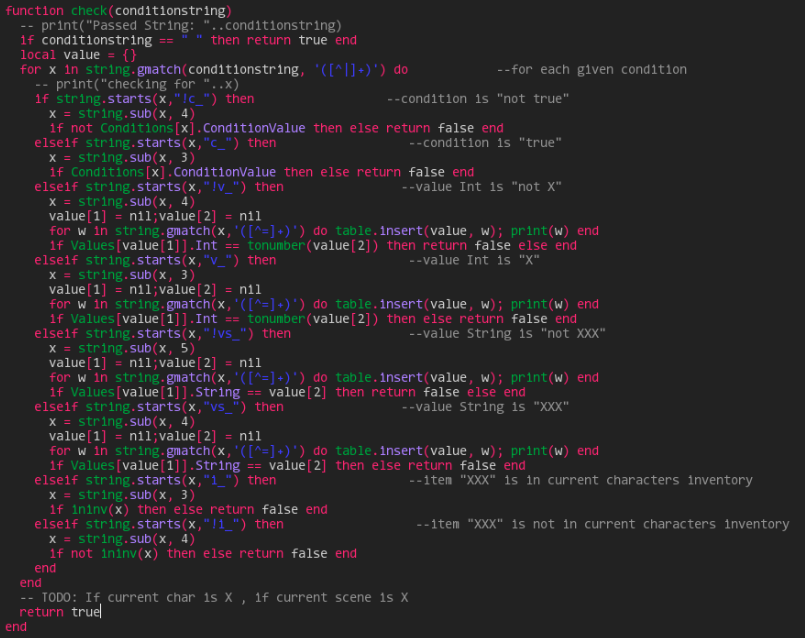The width and height of the screenshot is (805, 638).
Task: Click the comment '--value Int is "X"'
Action: pos(474,261)
